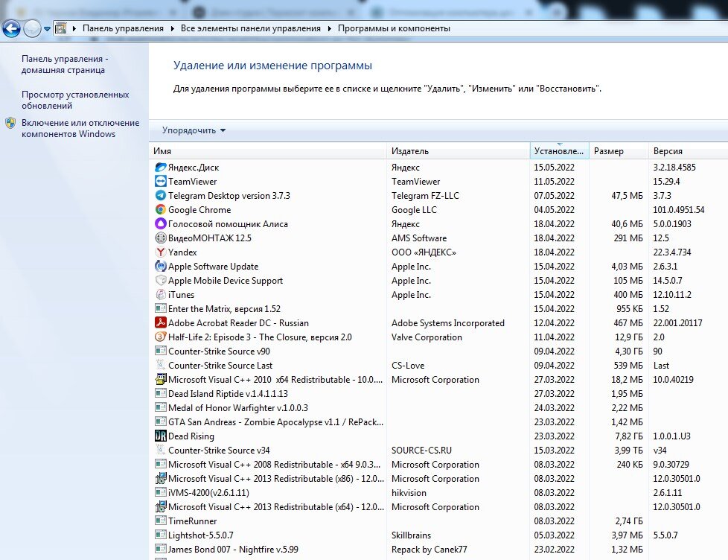This screenshot has width=728, height=560.
Task: Open Просмотр установленных обновлений link
Action: coord(75,100)
